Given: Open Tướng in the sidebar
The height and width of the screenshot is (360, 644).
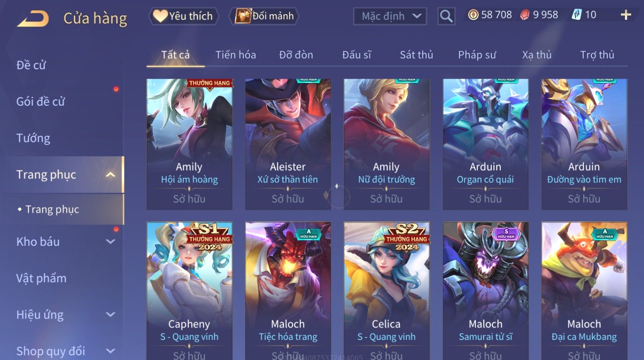Looking at the screenshot, I should coord(33,138).
